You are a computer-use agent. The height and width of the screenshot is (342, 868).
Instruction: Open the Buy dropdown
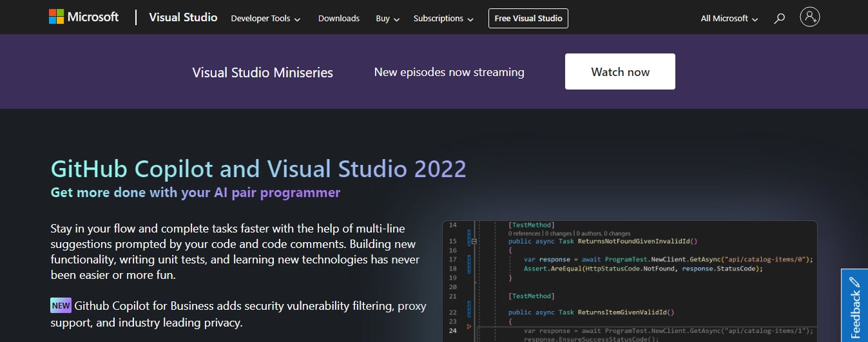pyautogui.click(x=387, y=19)
